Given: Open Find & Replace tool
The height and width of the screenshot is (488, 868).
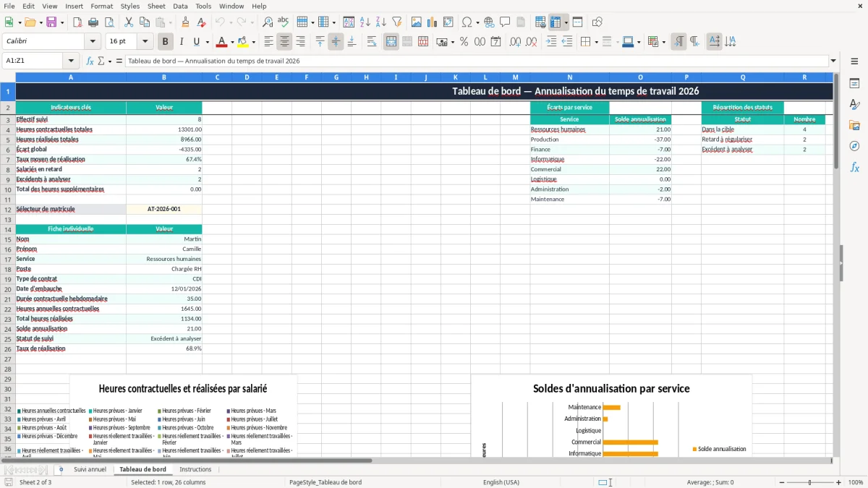Looking at the screenshot, I should [268, 22].
